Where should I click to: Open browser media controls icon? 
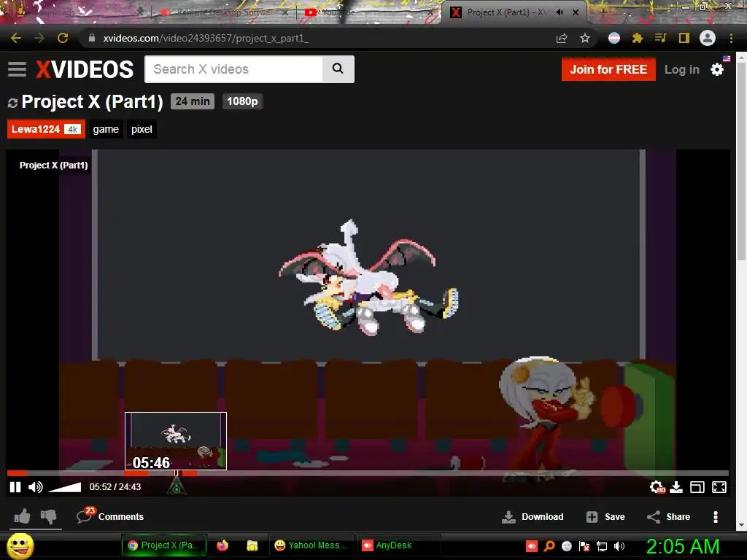tap(660, 38)
